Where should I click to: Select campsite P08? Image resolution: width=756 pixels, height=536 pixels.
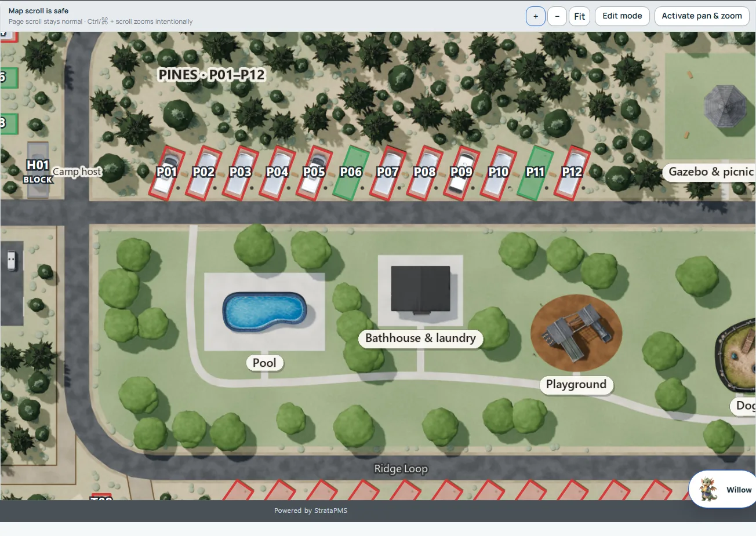pyautogui.click(x=424, y=173)
